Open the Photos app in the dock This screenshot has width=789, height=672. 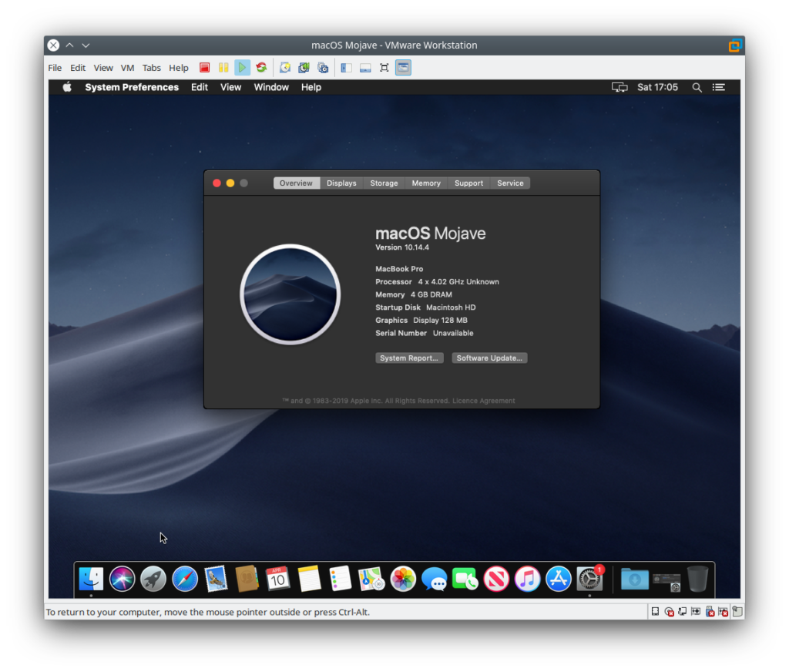coord(403,579)
